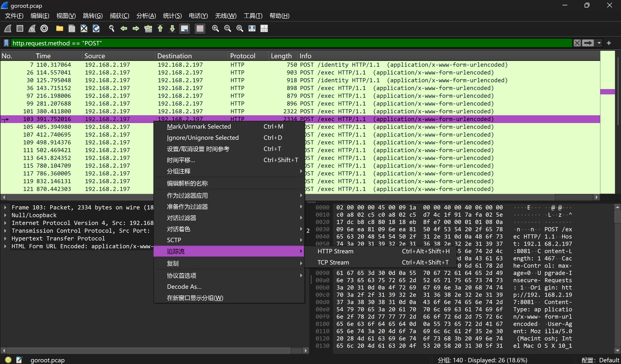Click the packet minimap beside the list
This screenshot has width=621, height=364.
point(607,122)
